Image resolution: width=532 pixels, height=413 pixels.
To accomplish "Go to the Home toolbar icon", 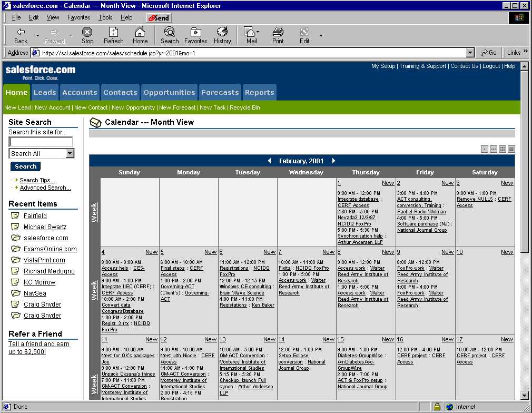I will pyautogui.click(x=140, y=35).
